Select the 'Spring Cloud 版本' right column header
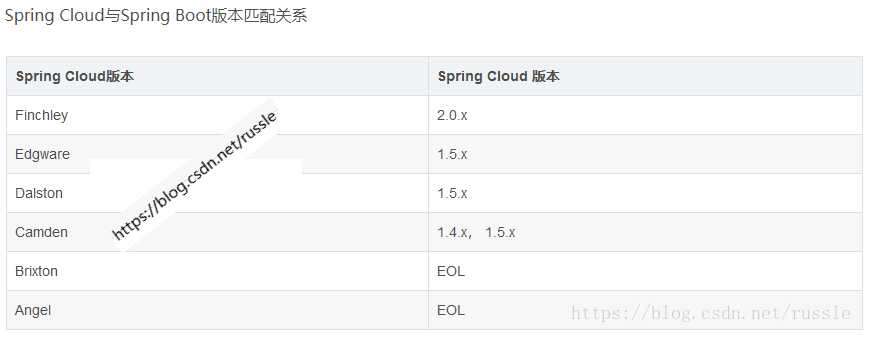 coord(498,76)
